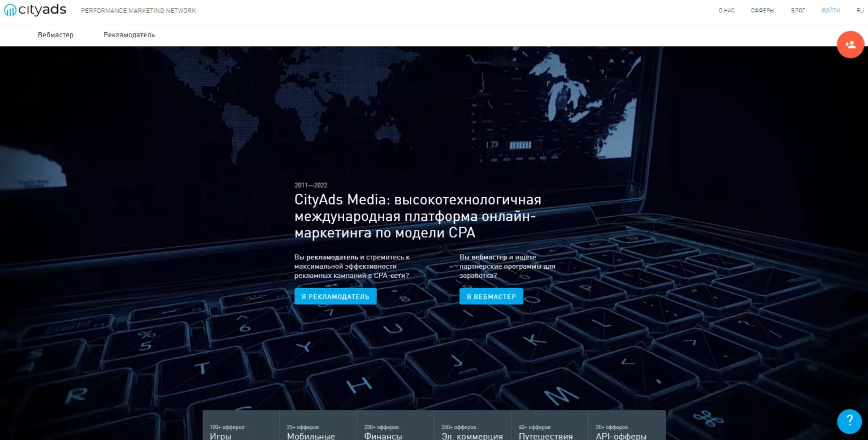Select the Игры offers category
This screenshot has width=868, height=440.
click(x=241, y=425)
